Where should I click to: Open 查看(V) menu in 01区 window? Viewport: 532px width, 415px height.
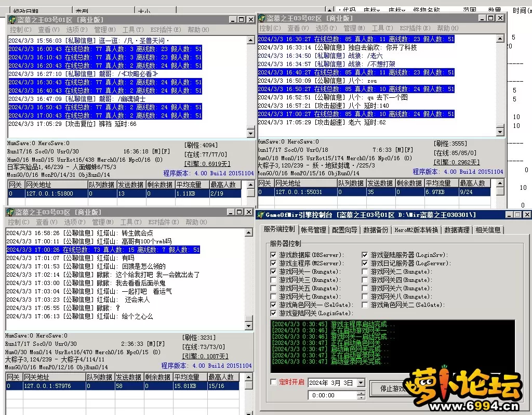(x=48, y=30)
